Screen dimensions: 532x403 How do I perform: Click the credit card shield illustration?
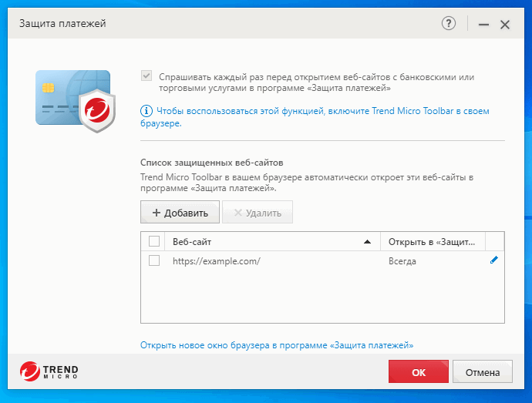(76, 101)
